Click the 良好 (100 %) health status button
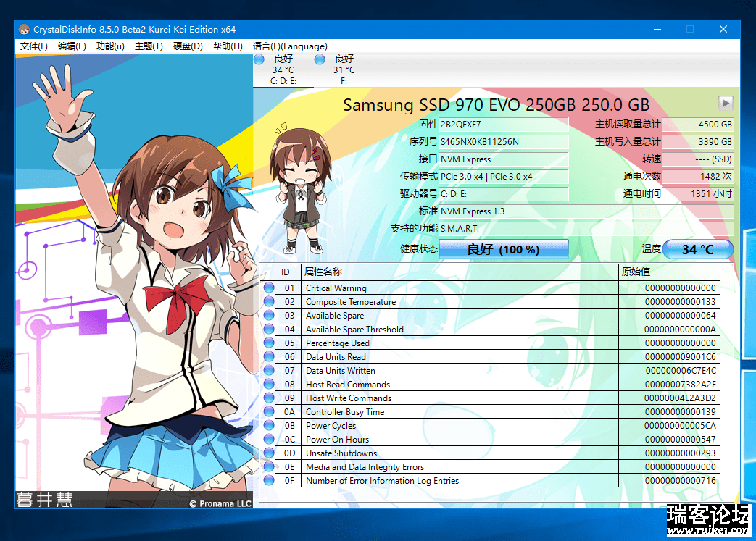 point(503,250)
